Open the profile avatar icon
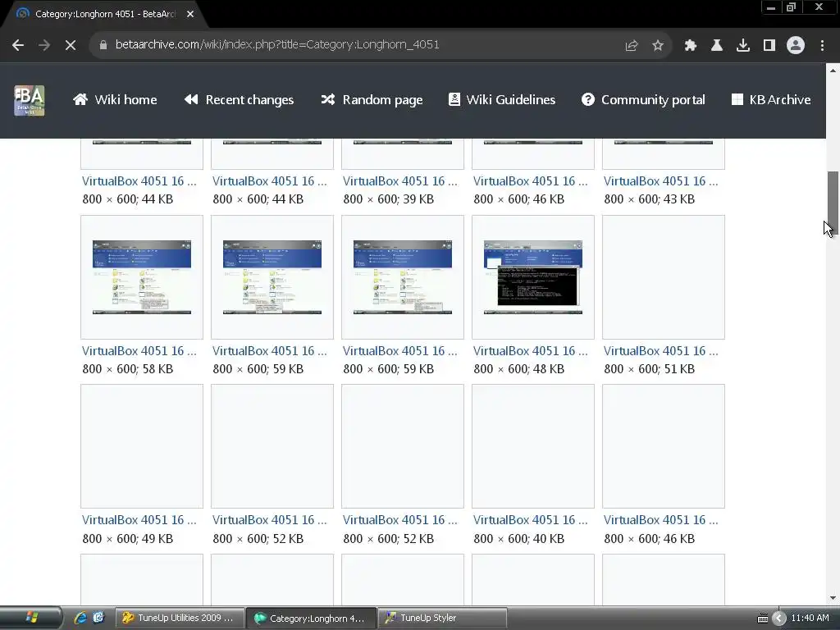This screenshot has height=630, width=840. 796,46
